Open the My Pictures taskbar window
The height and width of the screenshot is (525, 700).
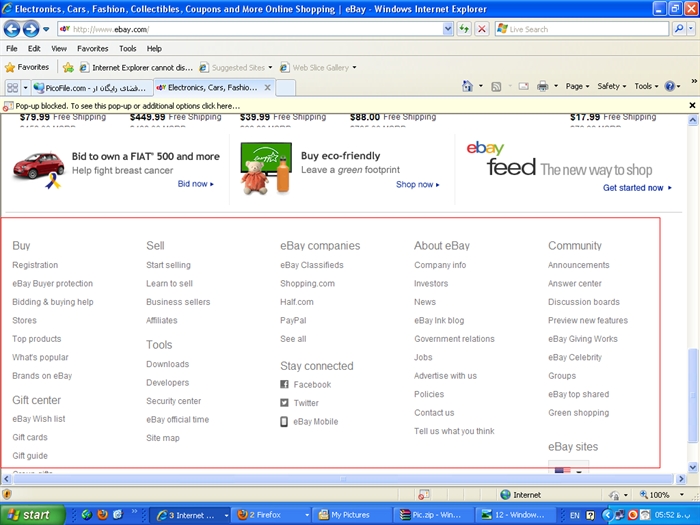pyautogui.click(x=352, y=515)
